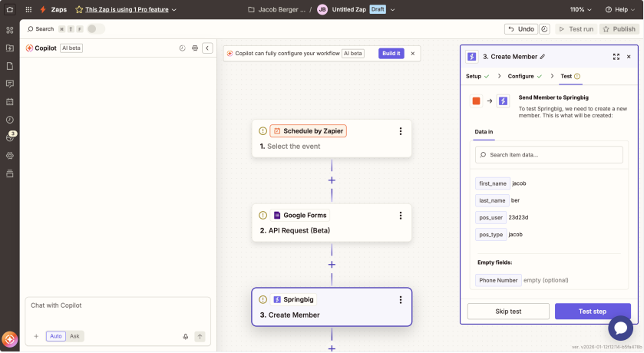Image resolution: width=644 pixels, height=353 pixels.
Task: Open options menu for Schedule by Zapier step
Action: tap(401, 131)
